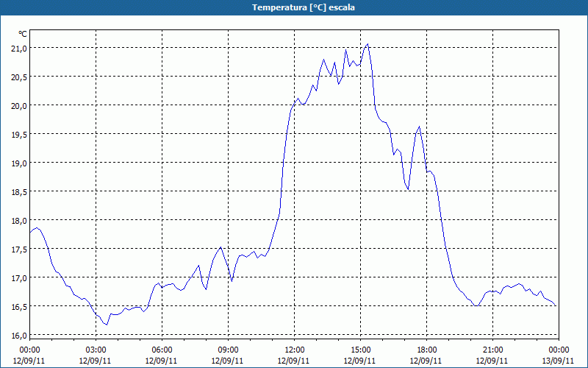The width and height of the screenshot is (588, 368).
Task: Click the 12/09/11 date under 12:00
Action: pos(293,361)
